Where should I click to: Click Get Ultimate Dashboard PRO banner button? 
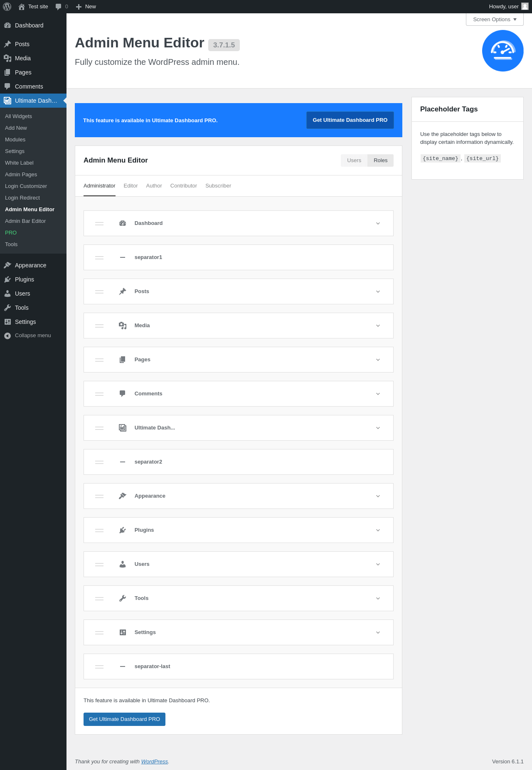pyautogui.click(x=350, y=120)
